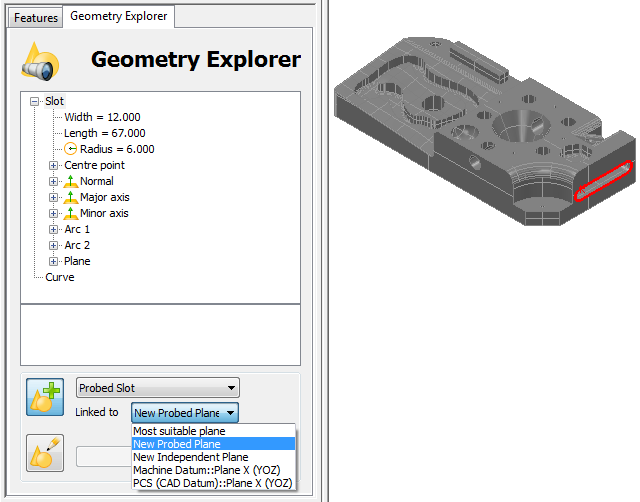Select the Centre point item
640x502 pixels.
pyautogui.click(x=94, y=165)
